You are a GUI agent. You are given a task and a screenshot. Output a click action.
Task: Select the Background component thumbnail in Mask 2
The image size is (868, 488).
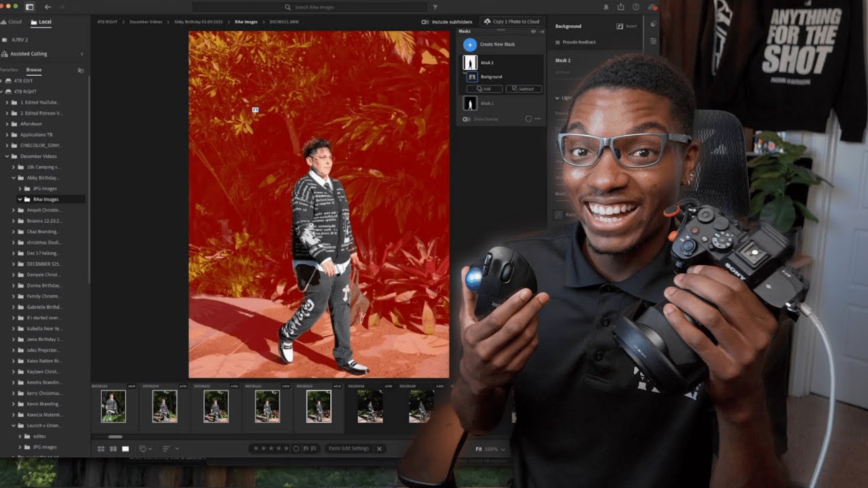pos(471,77)
